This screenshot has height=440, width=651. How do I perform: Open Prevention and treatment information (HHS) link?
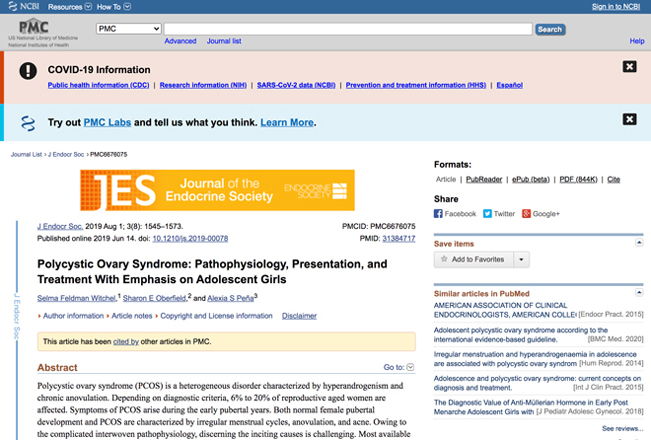pyautogui.click(x=416, y=85)
